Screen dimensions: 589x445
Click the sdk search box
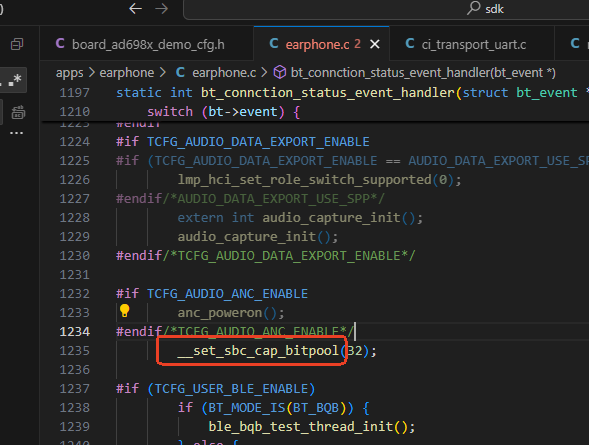tap(386, 9)
